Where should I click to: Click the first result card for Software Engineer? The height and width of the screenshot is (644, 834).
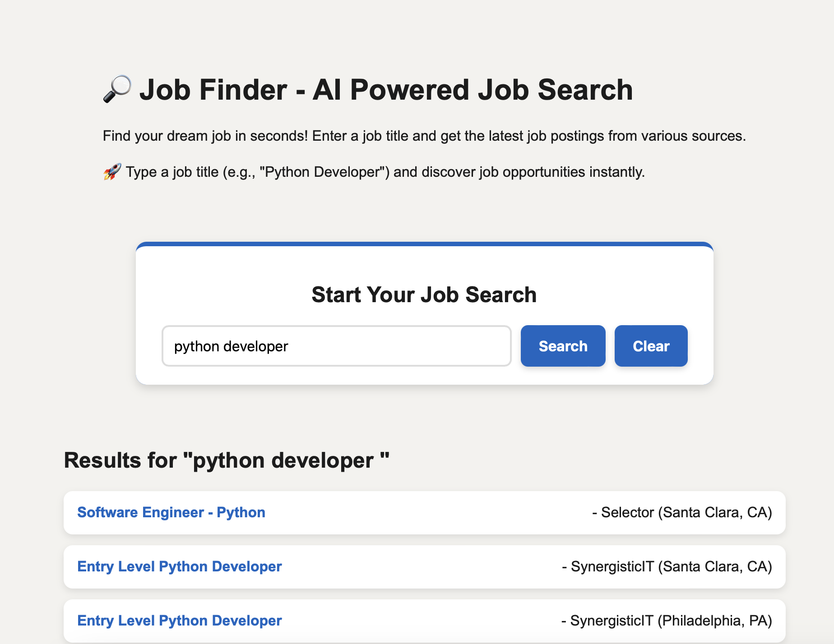424,513
